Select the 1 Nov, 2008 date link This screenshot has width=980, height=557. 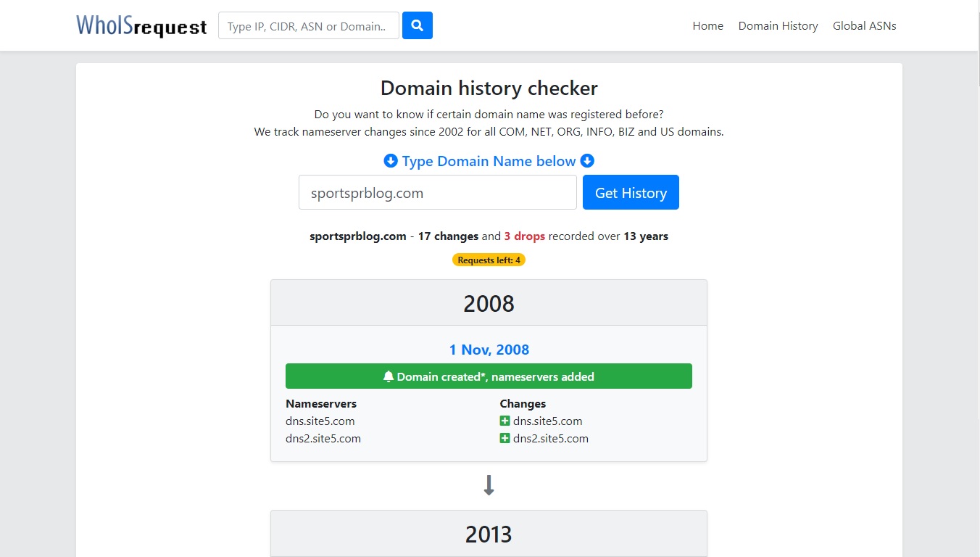[489, 350]
